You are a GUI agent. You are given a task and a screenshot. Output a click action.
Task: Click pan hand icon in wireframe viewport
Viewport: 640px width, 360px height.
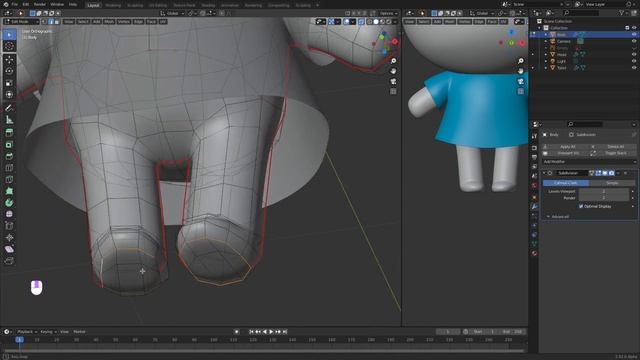coord(393,71)
